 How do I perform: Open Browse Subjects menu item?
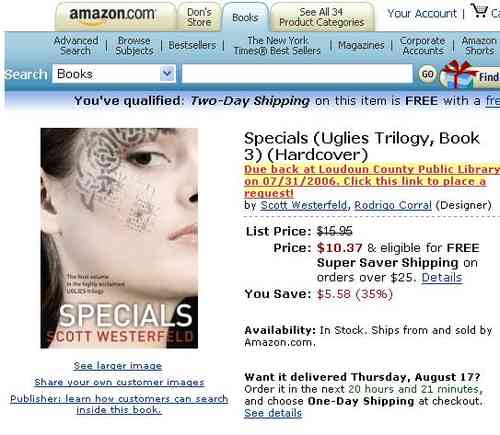[134, 46]
